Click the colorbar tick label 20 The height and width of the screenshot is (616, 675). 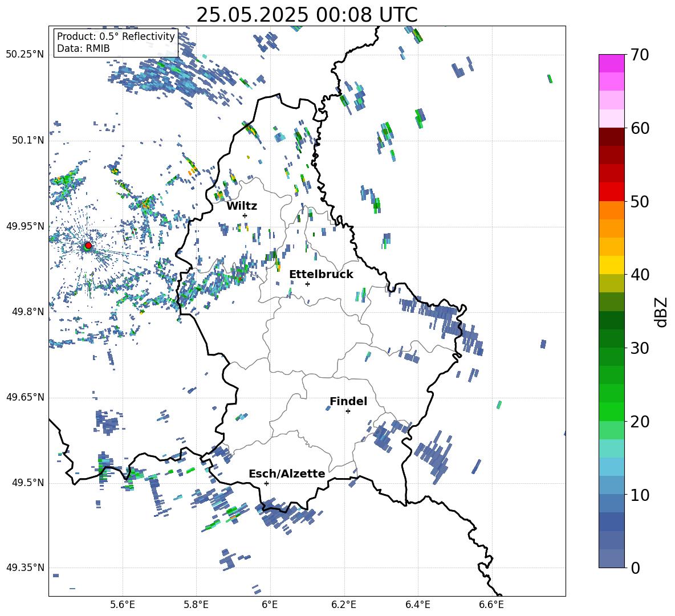point(640,421)
